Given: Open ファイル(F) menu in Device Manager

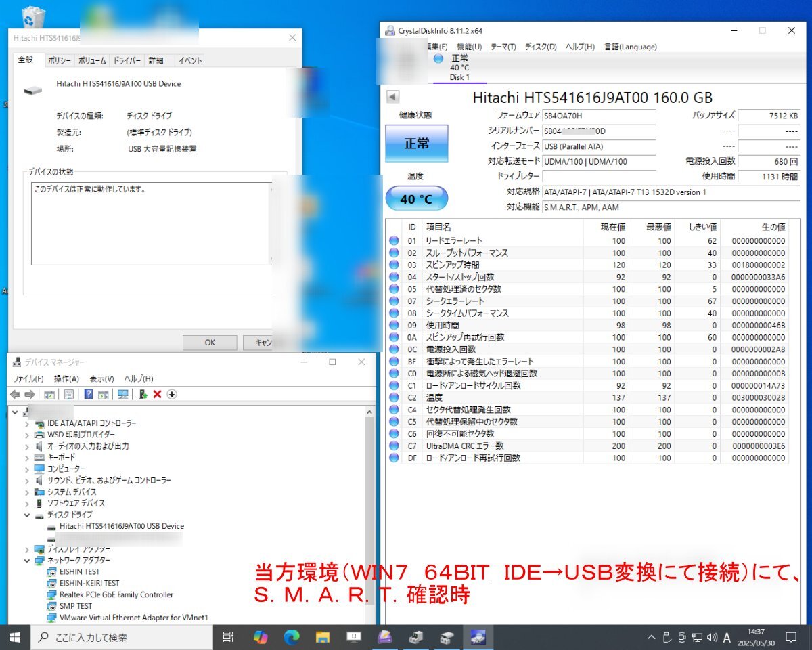Looking at the screenshot, I should click(28, 378).
